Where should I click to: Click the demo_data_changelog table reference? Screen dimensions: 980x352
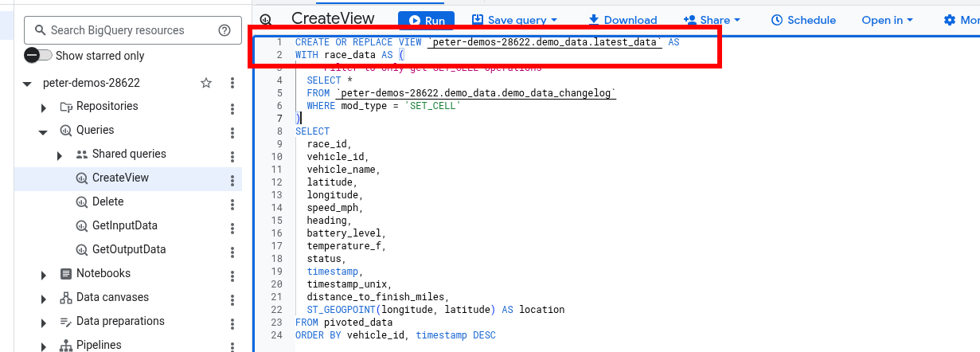pyautogui.click(x=477, y=93)
